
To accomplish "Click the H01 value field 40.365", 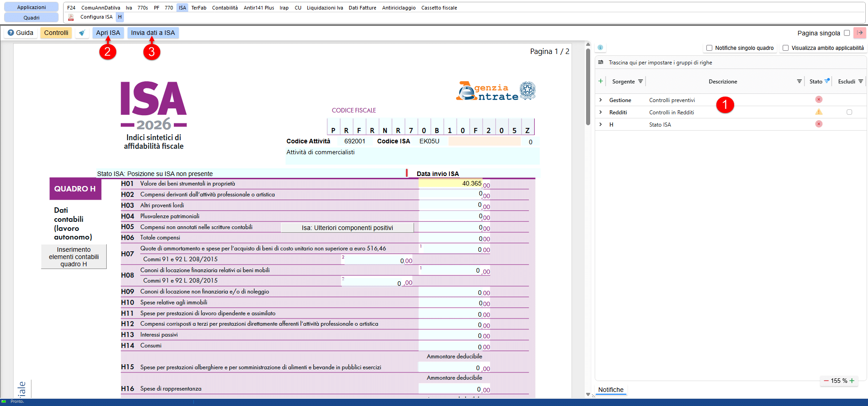I will click(x=450, y=183).
